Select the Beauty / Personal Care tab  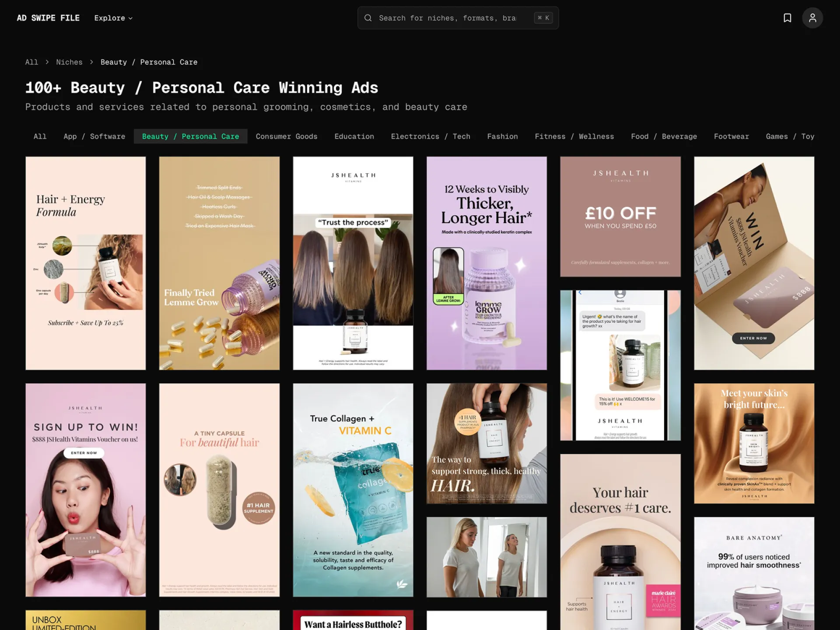190,136
